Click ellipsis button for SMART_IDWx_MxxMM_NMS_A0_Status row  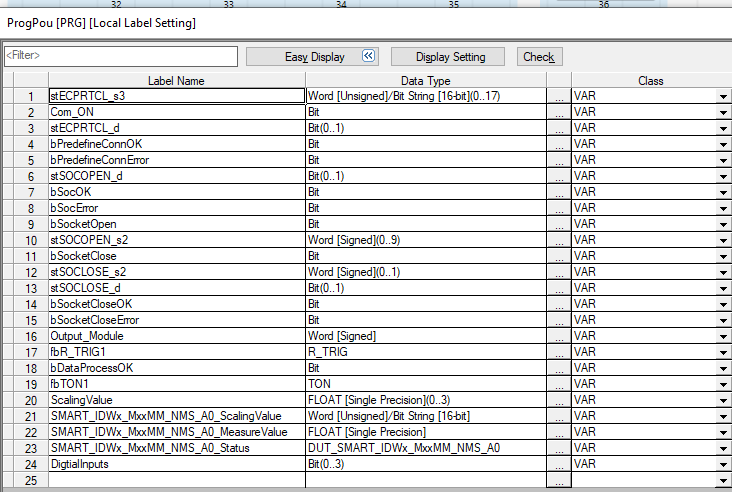pyautogui.click(x=559, y=449)
